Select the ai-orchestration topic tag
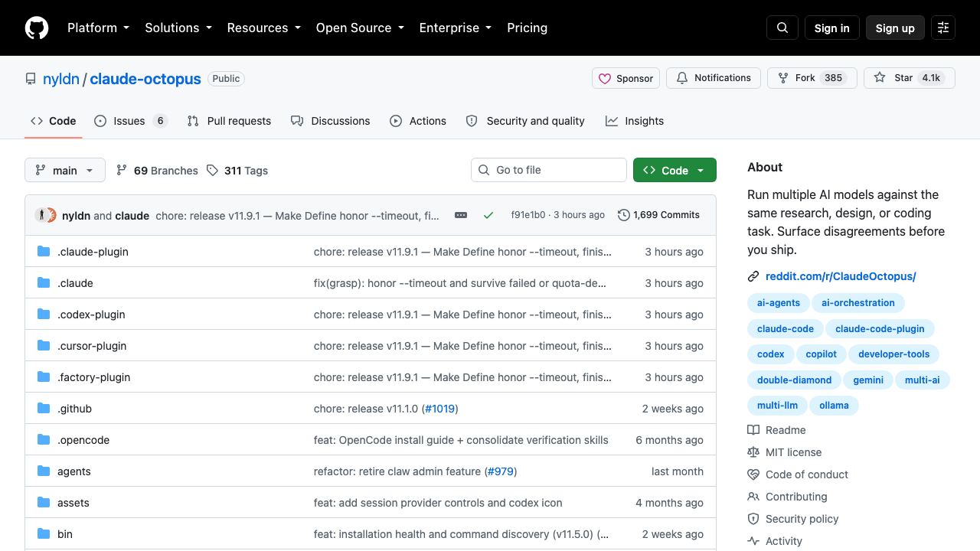 858,303
